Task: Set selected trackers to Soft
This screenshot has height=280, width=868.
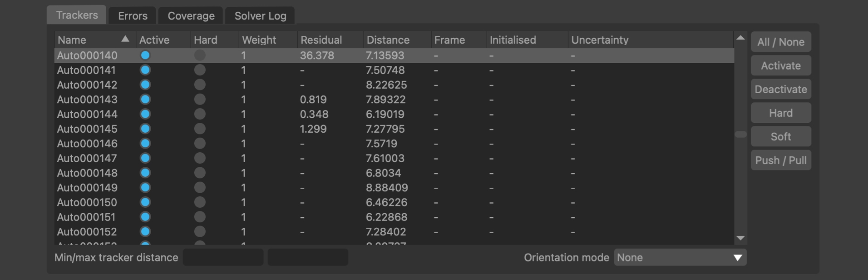Action: (781, 137)
